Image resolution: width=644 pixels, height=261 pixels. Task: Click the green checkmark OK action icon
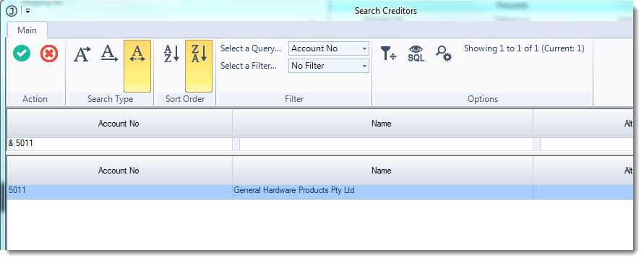[22, 54]
